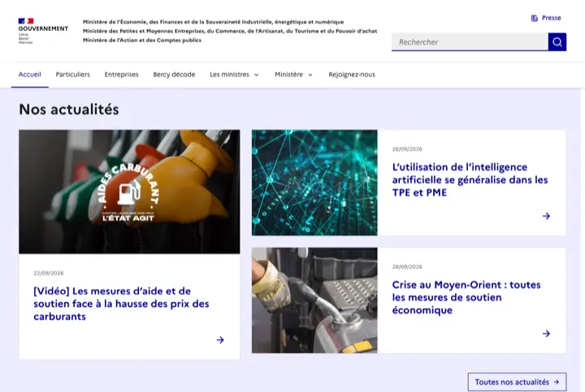The image size is (585, 392).
Task: Click the French Gouvernement logo
Action: tap(43, 31)
